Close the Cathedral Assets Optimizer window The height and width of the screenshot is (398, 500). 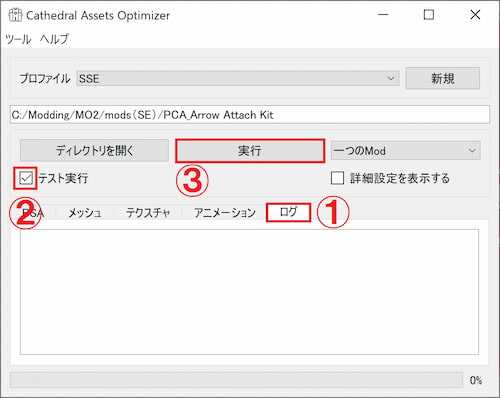pyautogui.click(x=475, y=15)
